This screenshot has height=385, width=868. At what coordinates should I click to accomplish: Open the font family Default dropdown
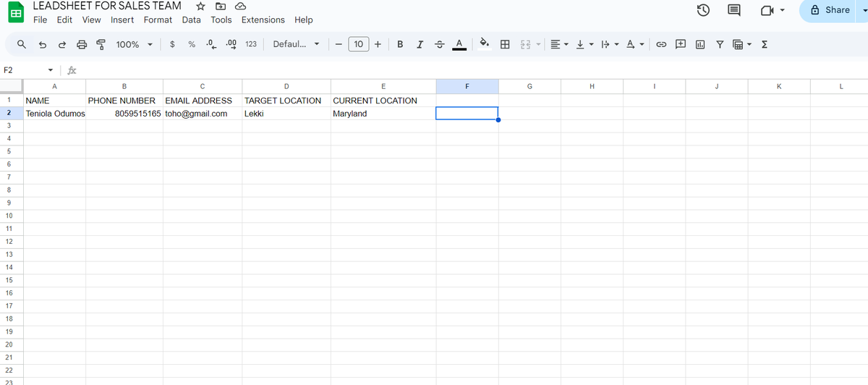(296, 44)
